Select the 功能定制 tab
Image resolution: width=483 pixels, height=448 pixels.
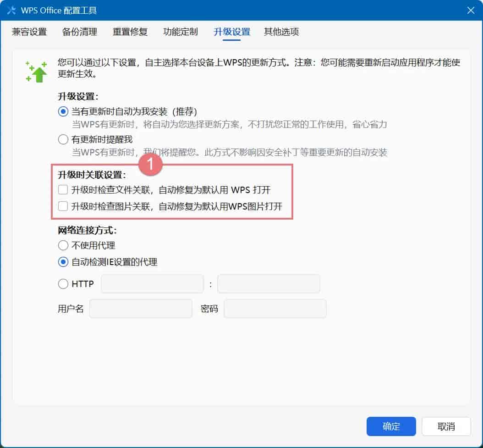pos(181,32)
